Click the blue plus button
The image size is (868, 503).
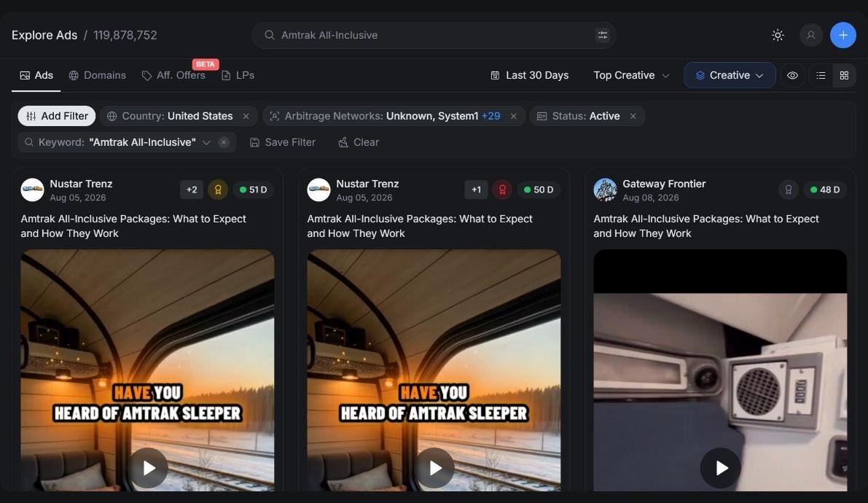pos(843,35)
